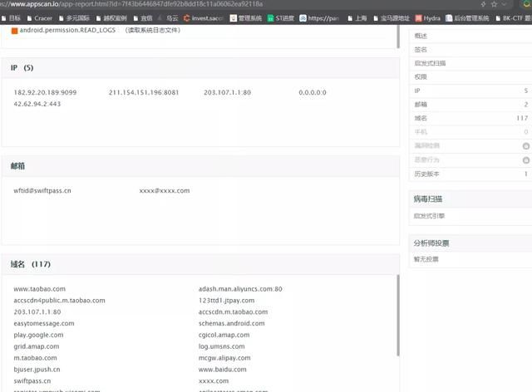Jump to 启发式扫描 in the sidebar
The image size is (532, 392).
[x=471, y=63]
